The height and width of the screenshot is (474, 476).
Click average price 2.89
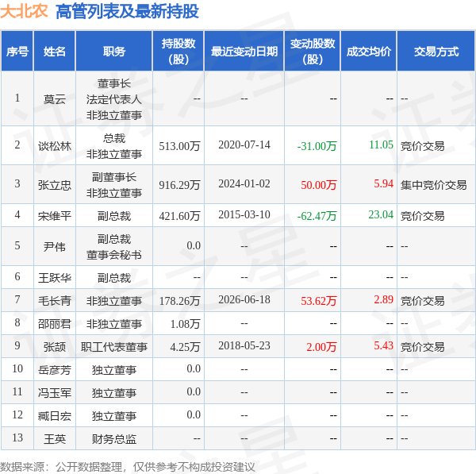click(383, 299)
